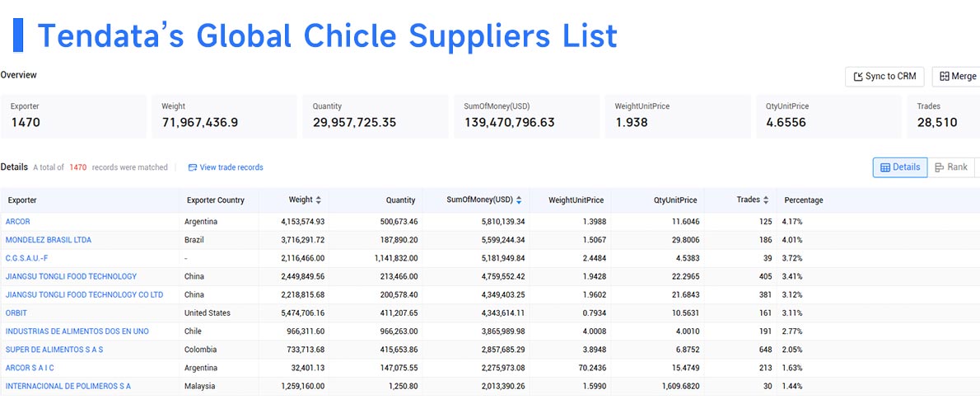Click Brazil in the country column

pyautogui.click(x=194, y=240)
